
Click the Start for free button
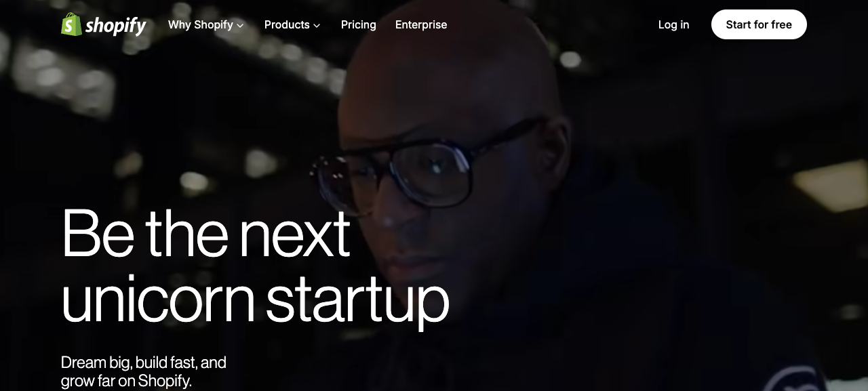759,24
